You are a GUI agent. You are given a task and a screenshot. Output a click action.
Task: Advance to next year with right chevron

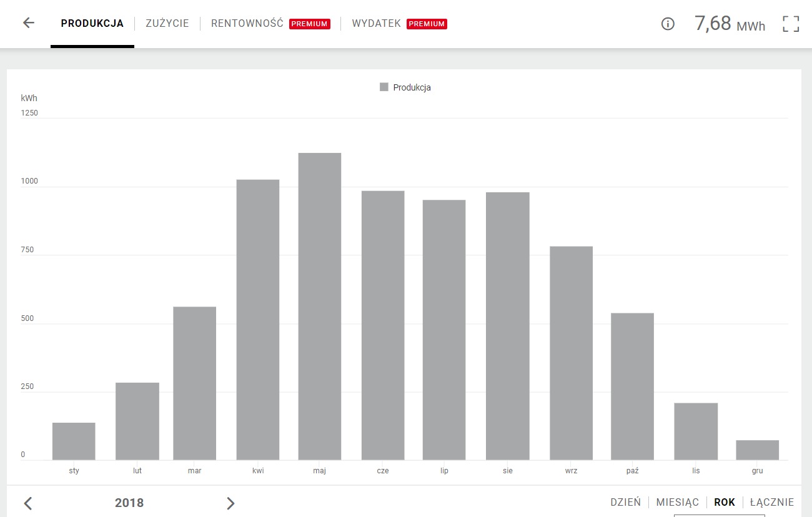pyautogui.click(x=230, y=503)
